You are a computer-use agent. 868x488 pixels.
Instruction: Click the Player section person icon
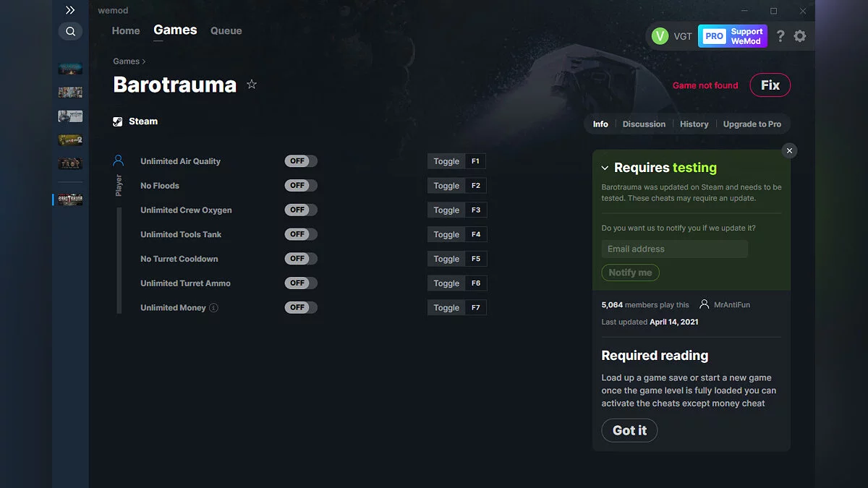point(119,160)
